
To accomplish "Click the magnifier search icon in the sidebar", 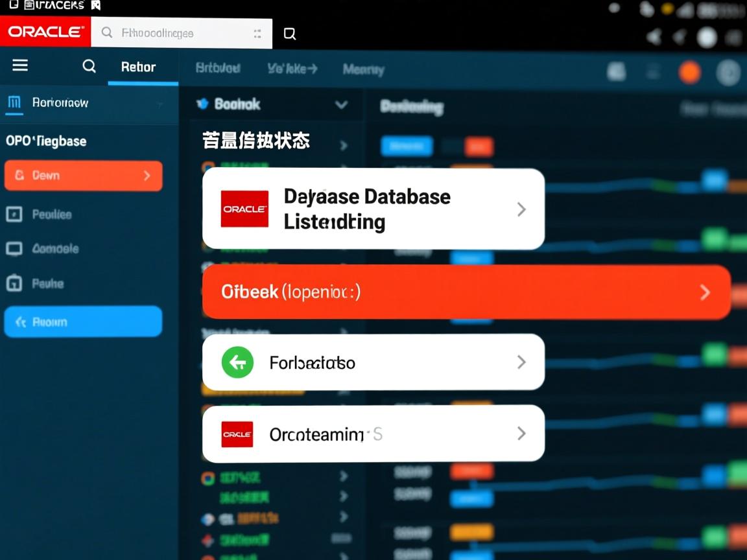I will click(x=89, y=66).
